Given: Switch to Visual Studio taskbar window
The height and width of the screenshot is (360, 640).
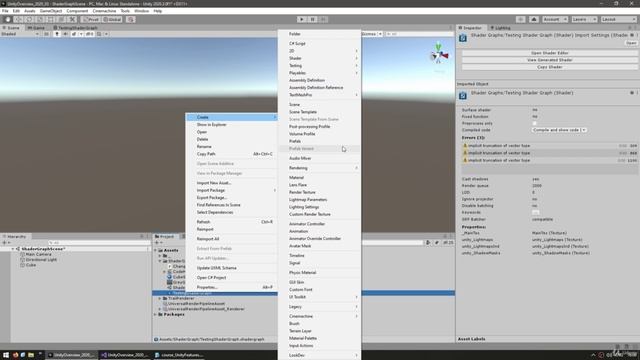Looking at the screenshot, I should [x=124, y=355].
